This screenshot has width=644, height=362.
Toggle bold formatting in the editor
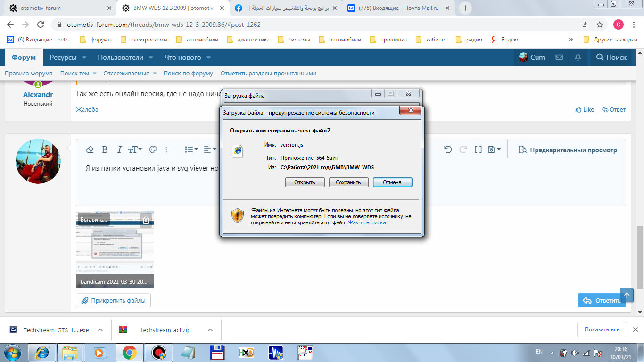coord(105,149)
